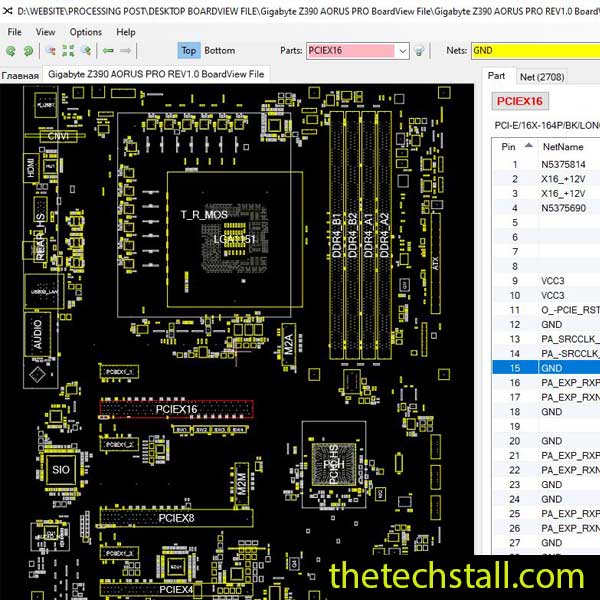Click the PCH chip on the board
This screenshot has height=600, width=600.
(334, 467)
